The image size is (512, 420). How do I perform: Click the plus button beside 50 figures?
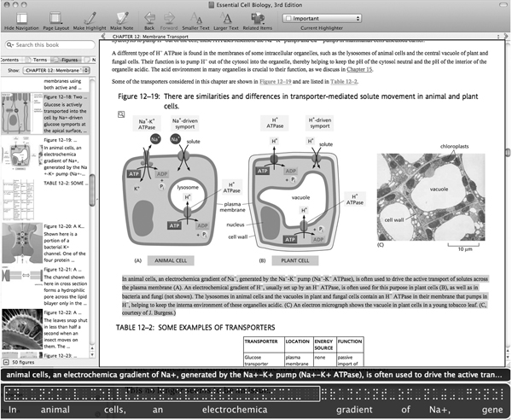[7, 363]
